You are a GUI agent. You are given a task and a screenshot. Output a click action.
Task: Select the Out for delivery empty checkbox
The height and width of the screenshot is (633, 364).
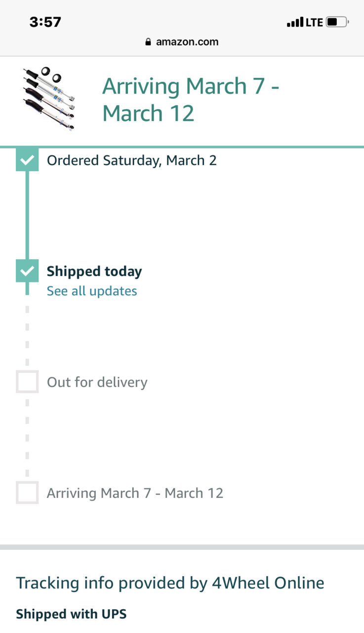(x=27, y=382)
